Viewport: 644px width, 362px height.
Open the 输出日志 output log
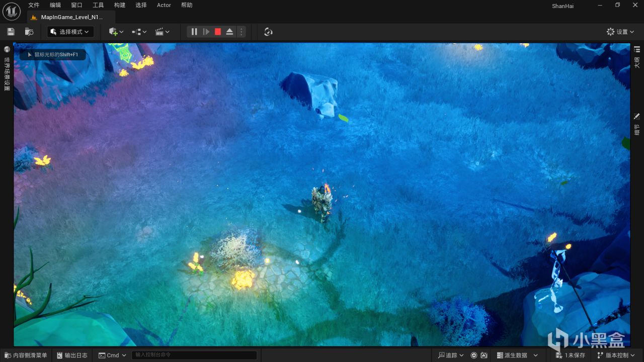[x=72, y=355]
